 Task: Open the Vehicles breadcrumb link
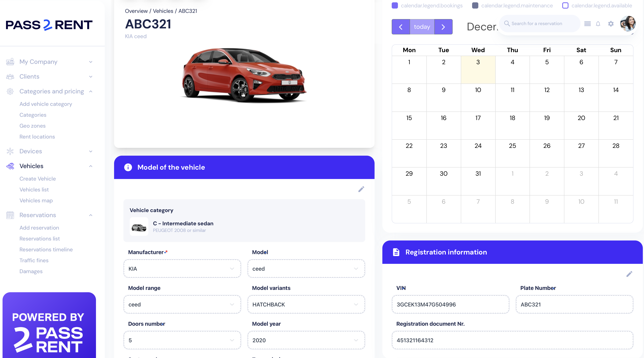[x=163, y=11]
